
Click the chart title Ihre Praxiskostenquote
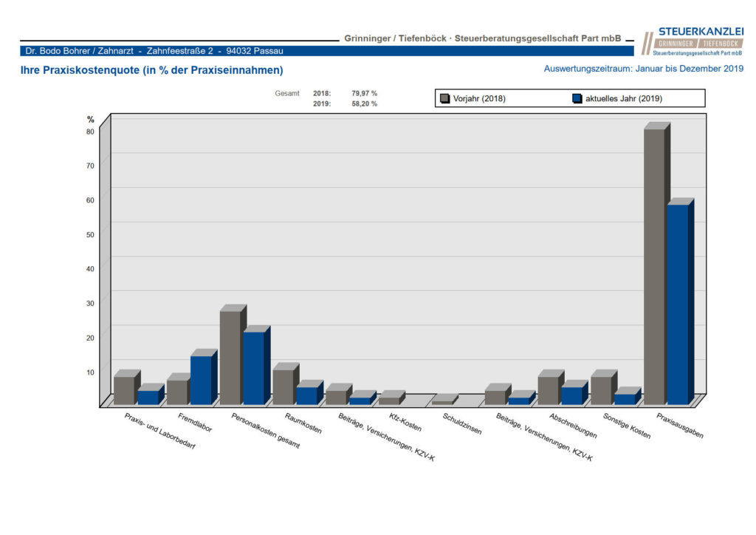click(x=151, y=70)
